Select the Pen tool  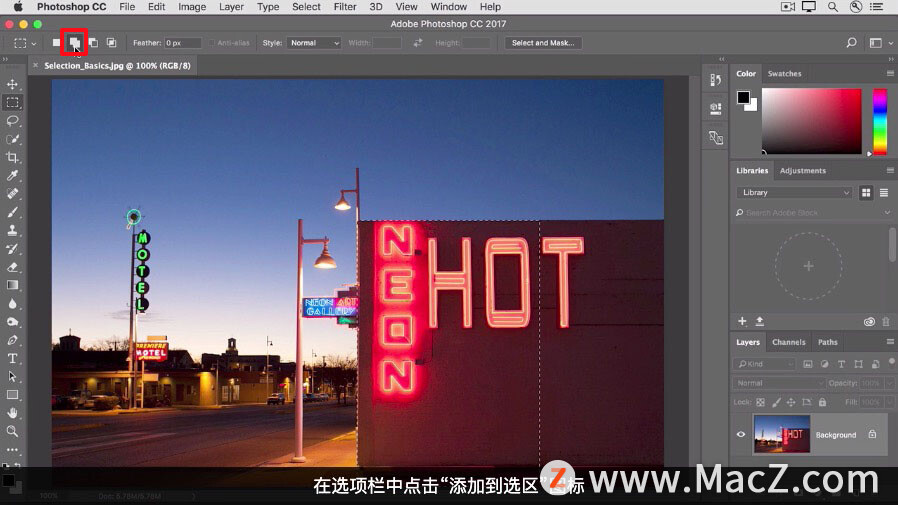[x=12, y=340]
